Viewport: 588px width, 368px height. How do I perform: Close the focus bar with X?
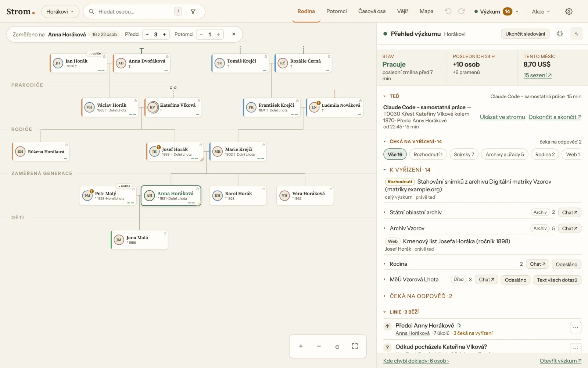click(x=234, y=34)
